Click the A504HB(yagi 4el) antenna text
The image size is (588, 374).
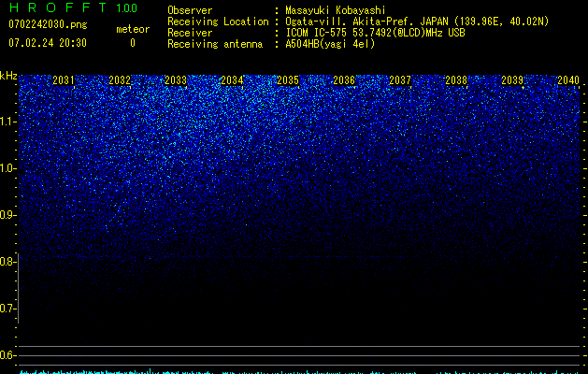click(330, 44)
